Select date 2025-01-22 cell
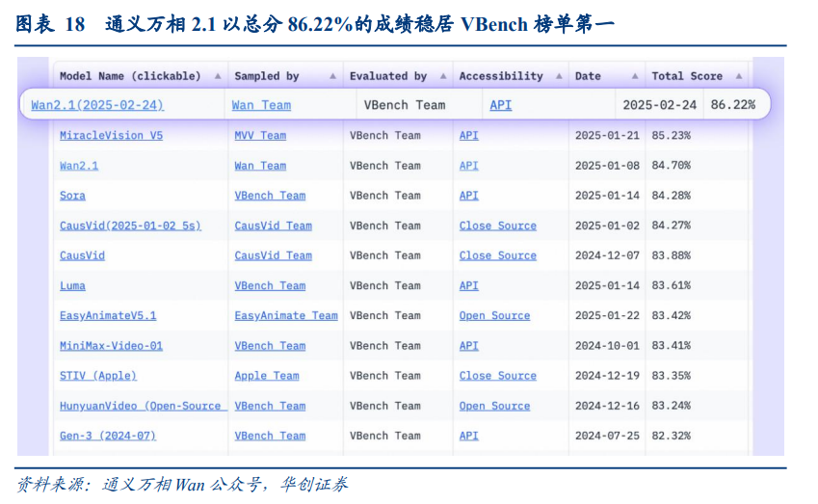 click(x=607, y=316)
